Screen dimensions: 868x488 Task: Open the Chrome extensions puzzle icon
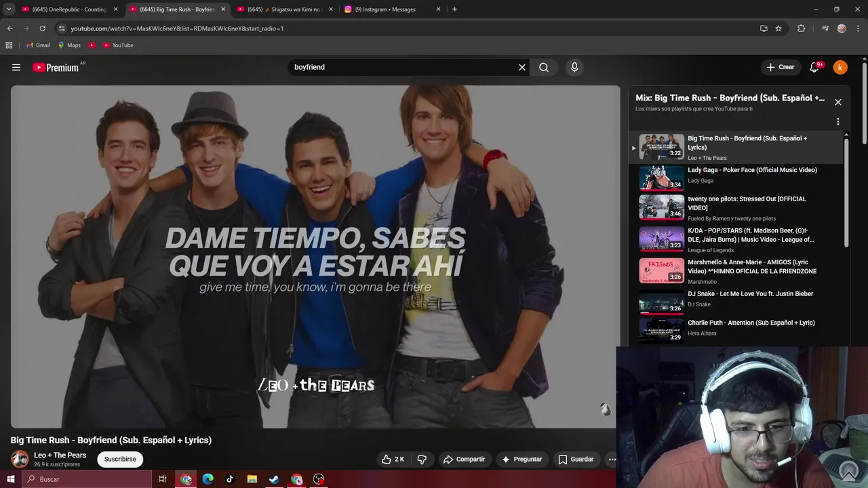801,28
